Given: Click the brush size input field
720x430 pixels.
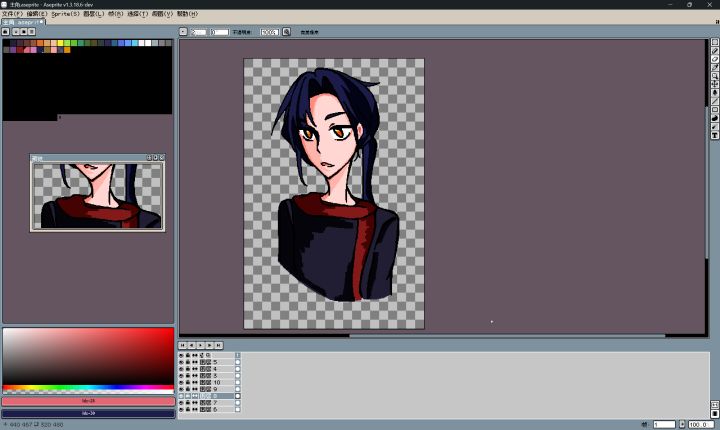Looking at the screenshot, I should coord(199,32).
